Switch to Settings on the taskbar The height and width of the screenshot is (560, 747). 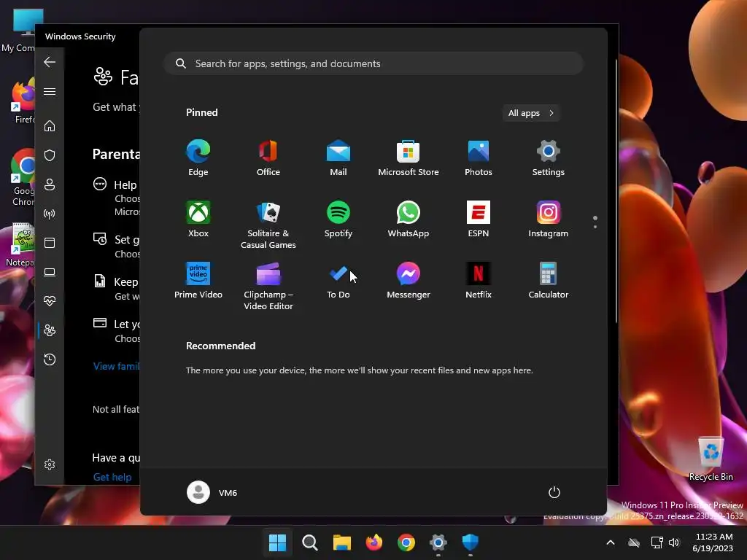click(438, 542)
